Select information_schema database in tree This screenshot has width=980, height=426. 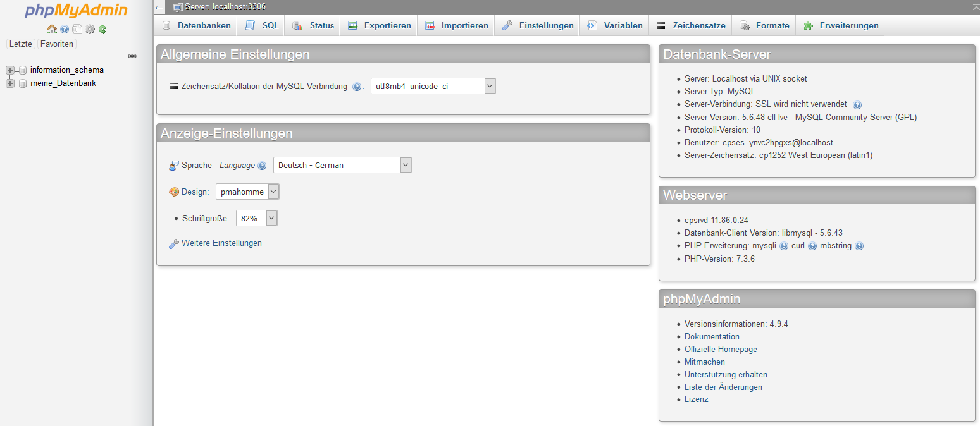click(x=67, y=70)
